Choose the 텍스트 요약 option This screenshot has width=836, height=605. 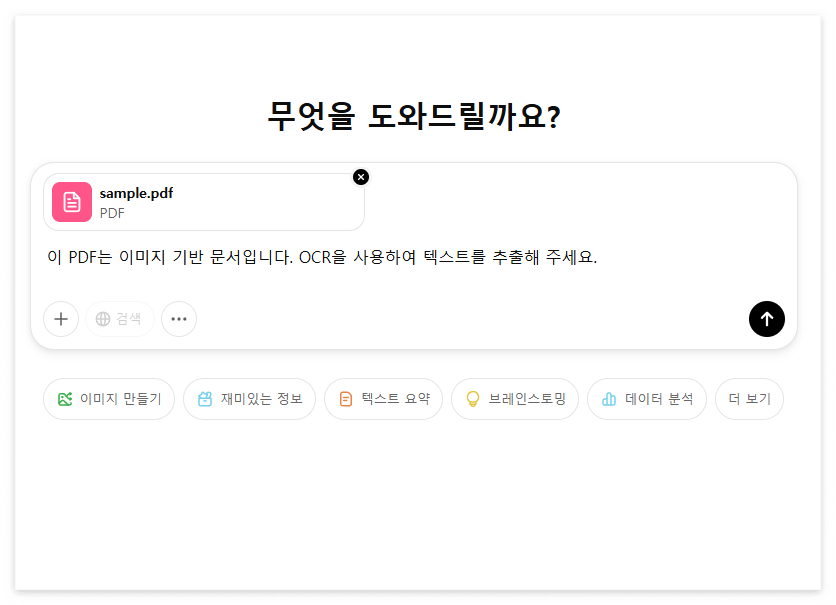[x=383, y=398]
